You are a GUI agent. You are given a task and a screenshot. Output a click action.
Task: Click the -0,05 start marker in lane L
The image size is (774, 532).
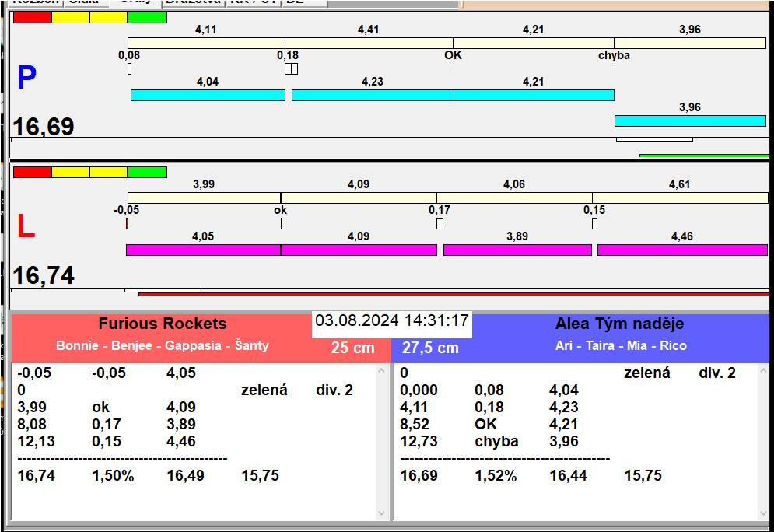pyautogui.click(x=127, y=223)
